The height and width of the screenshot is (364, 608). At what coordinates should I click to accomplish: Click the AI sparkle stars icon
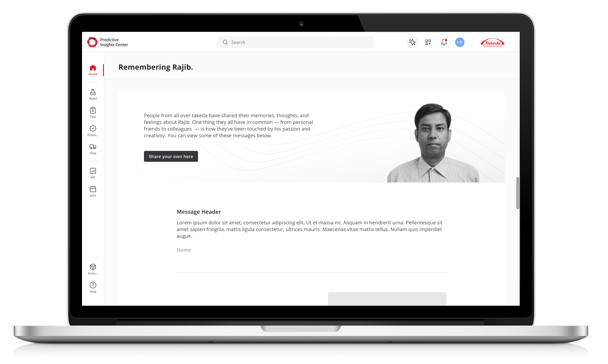412,42
